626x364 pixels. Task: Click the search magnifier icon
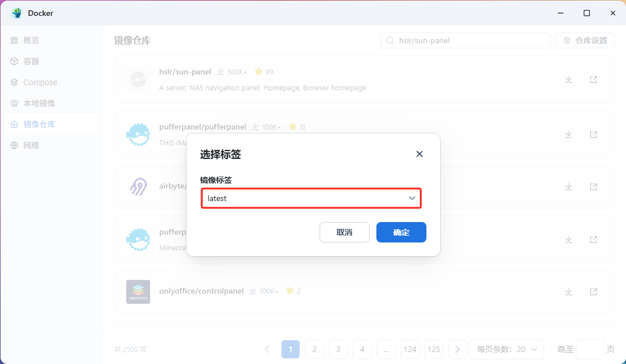click(x=390, y=40)
